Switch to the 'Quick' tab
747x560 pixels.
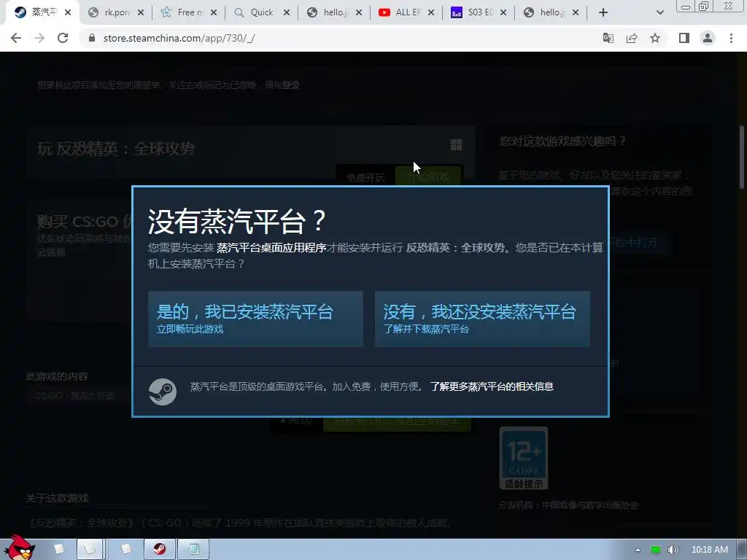[262, 12]
